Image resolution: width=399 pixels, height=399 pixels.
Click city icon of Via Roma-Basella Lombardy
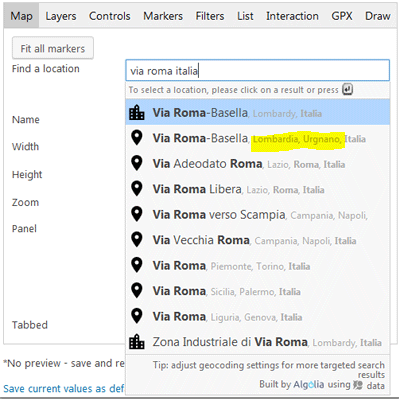137,112
